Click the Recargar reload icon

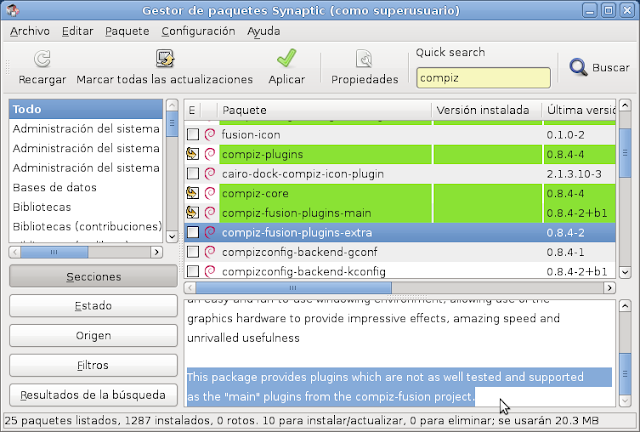pos(42,59)
